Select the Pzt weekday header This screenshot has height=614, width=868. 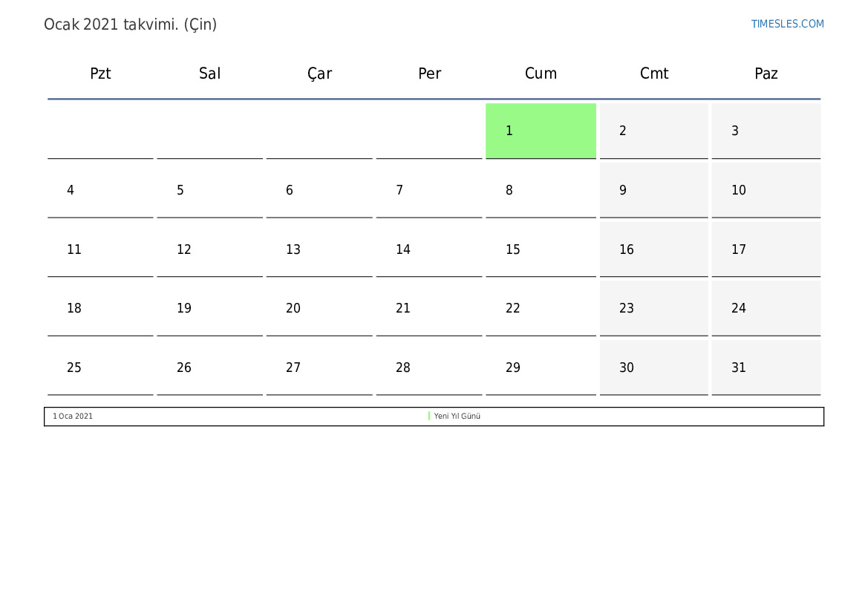tap(100, 74)
